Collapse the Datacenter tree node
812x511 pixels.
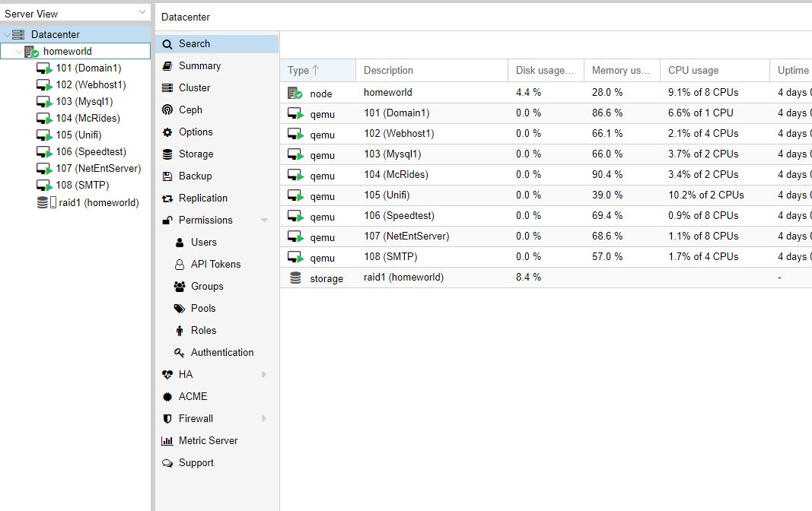[6, 34]
